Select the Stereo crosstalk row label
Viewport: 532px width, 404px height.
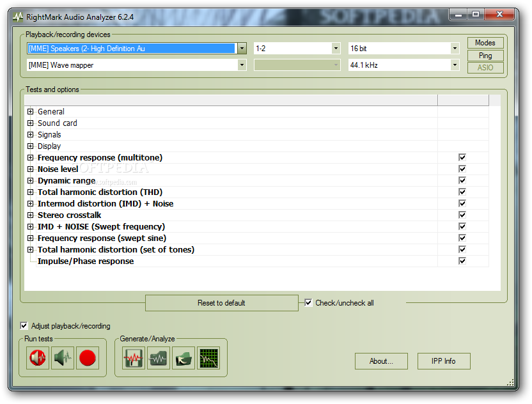point(69,215)
